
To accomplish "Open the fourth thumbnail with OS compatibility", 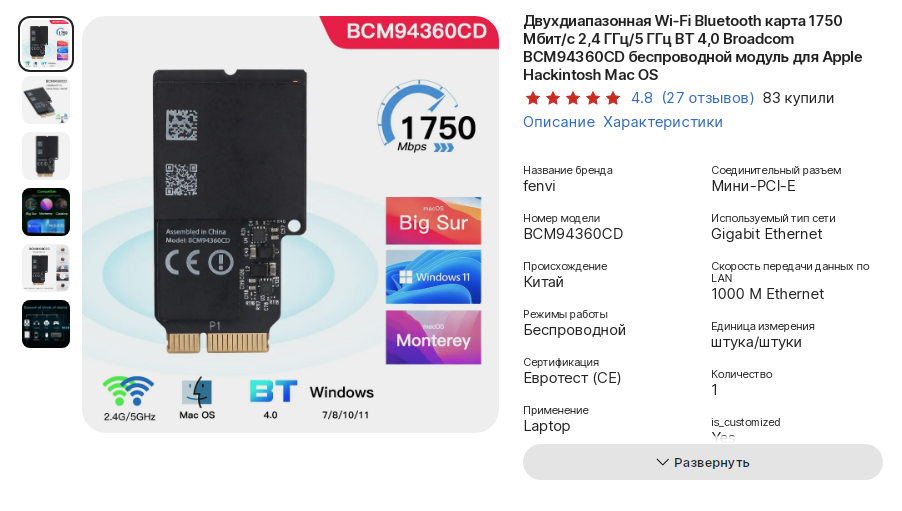I will pyautogui.click(x=46, y=212).
